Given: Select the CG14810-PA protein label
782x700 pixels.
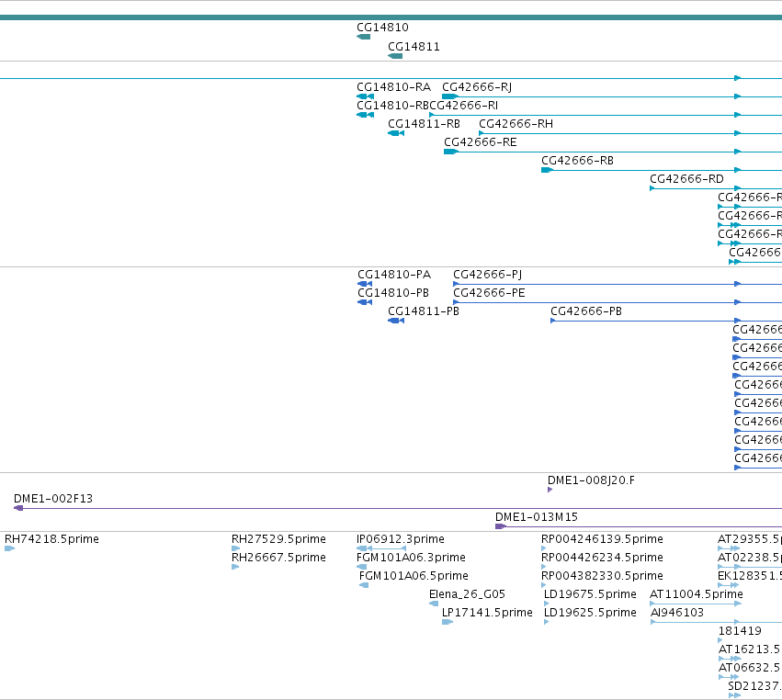Looking at the screenshot, I should point(394,275).
